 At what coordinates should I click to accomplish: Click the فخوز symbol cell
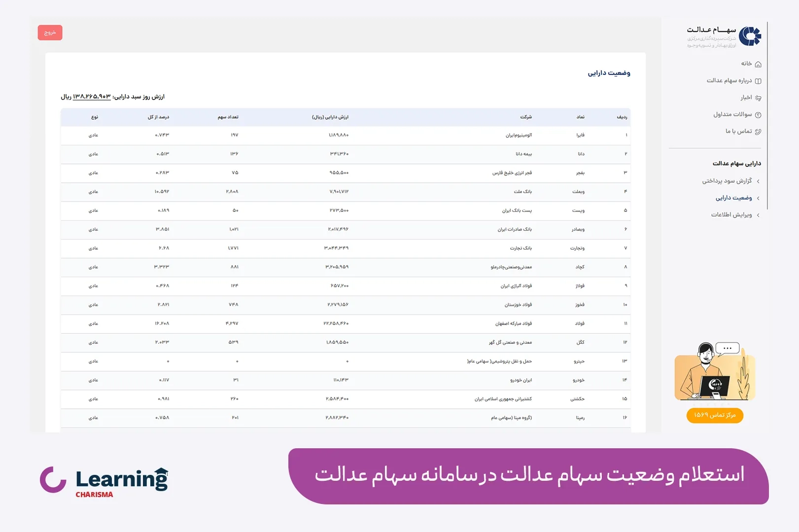coord(580,304)
